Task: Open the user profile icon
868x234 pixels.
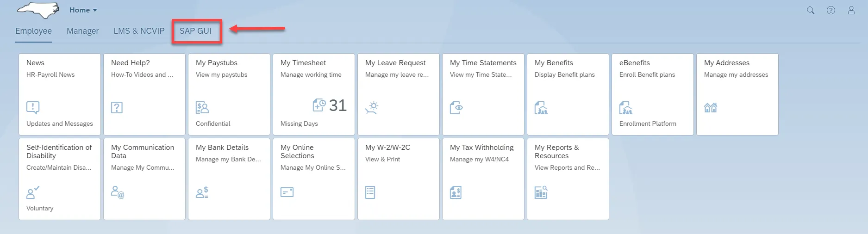Action: 851,10
